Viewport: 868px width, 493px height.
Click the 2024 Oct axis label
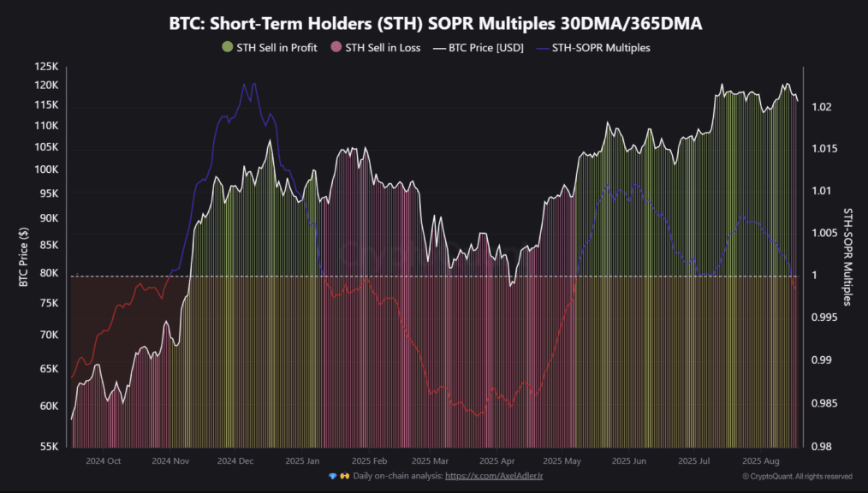[x=103, y=461]
